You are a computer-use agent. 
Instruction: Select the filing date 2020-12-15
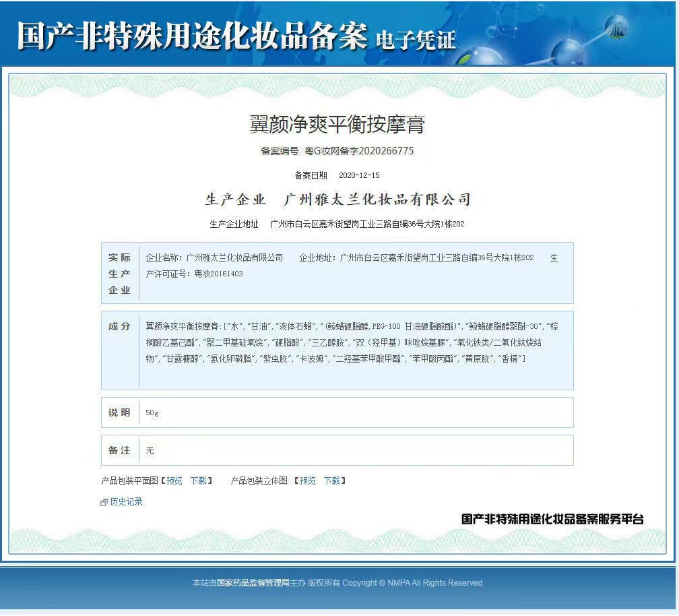pyautogui.click(x=359, y=175)
